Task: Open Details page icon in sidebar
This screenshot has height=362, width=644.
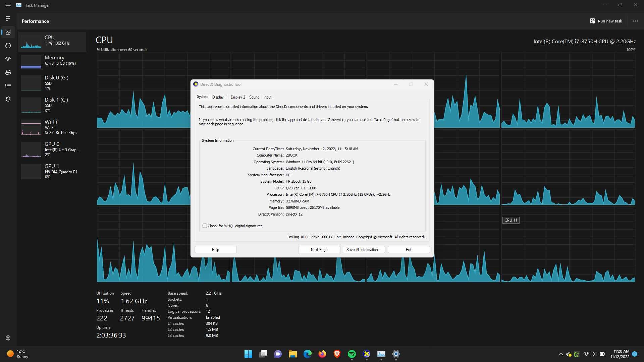Action: coord(8,86)
